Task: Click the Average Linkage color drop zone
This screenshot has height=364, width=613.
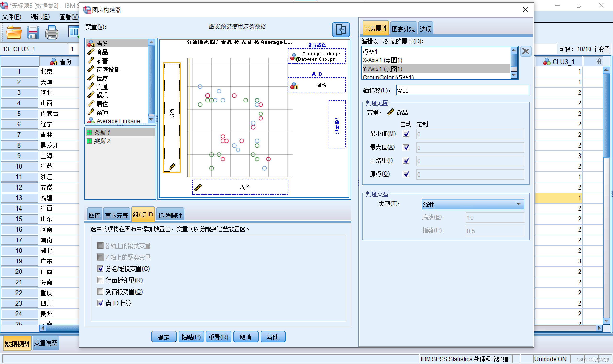Action: pyautogui.click(x=317, y=56)
